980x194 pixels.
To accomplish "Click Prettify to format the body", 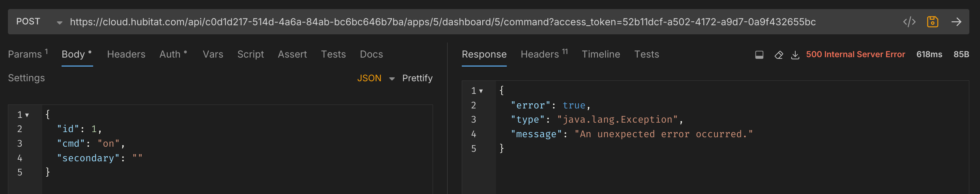I will point(417,78).
